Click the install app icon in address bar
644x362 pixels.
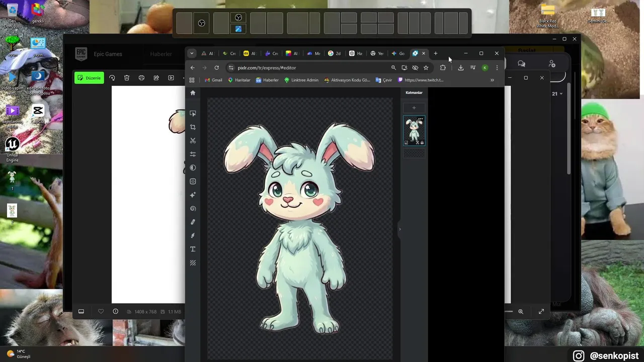pyautogui.click(x=404, y=68)
